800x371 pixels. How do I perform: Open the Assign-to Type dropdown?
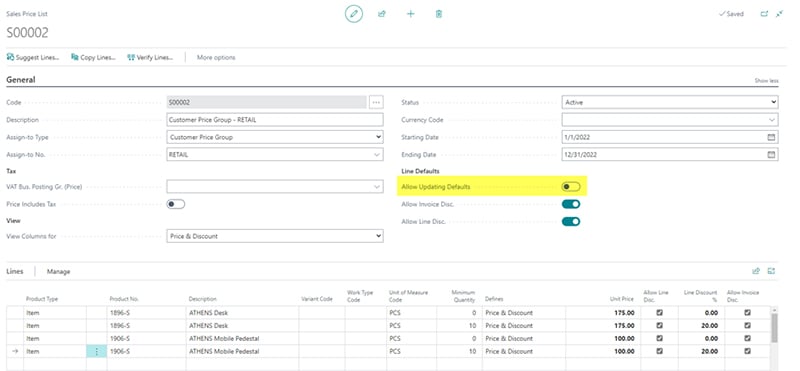point(275,137)
